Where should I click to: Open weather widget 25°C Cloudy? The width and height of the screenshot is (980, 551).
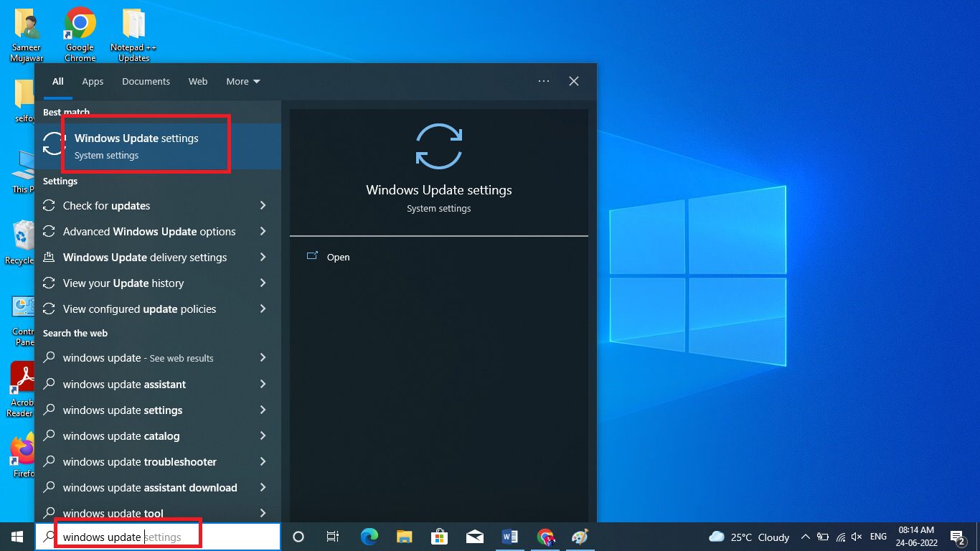pyautogui.click(x=749, y=537)
